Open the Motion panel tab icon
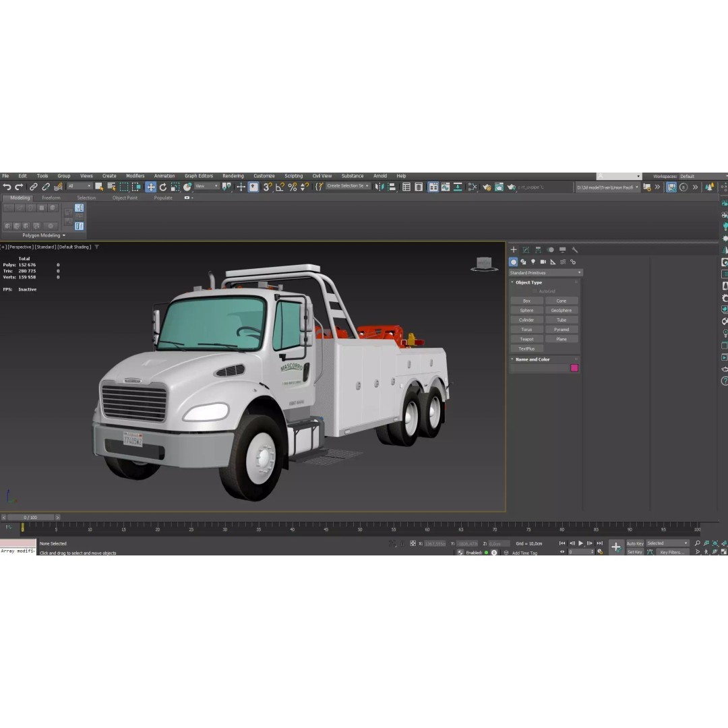 point(550,250)
